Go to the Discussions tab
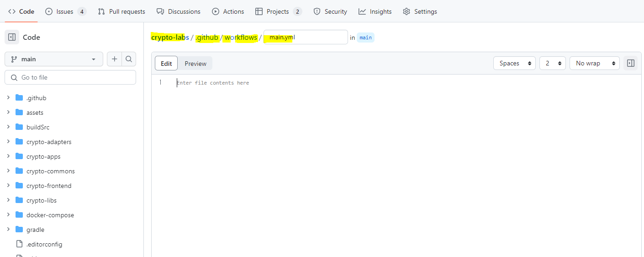 click(x=178, y=11)
